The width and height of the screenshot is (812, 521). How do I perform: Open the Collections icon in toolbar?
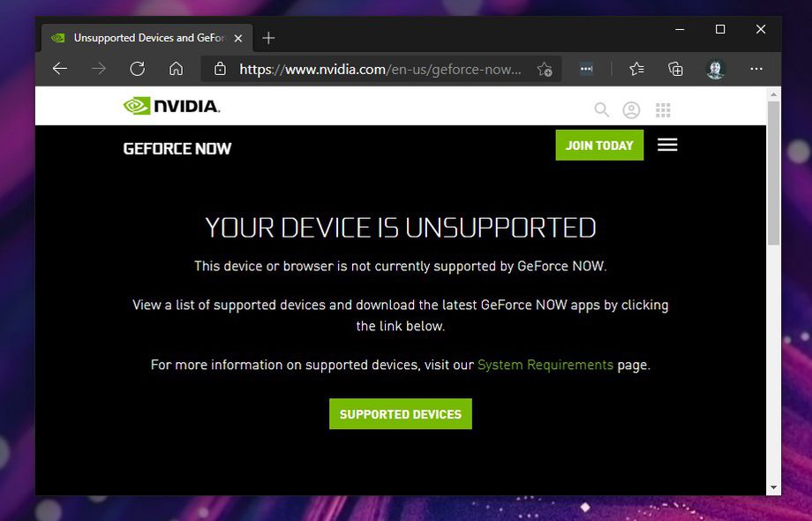point(675,69)
